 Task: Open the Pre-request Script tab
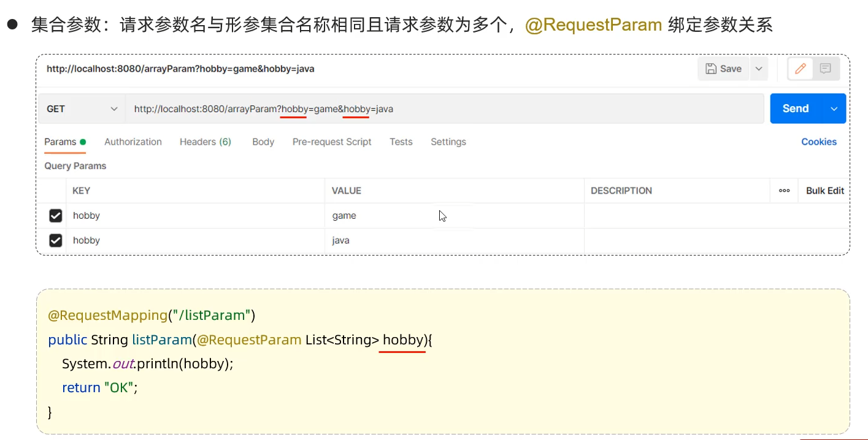click(331, 142)
